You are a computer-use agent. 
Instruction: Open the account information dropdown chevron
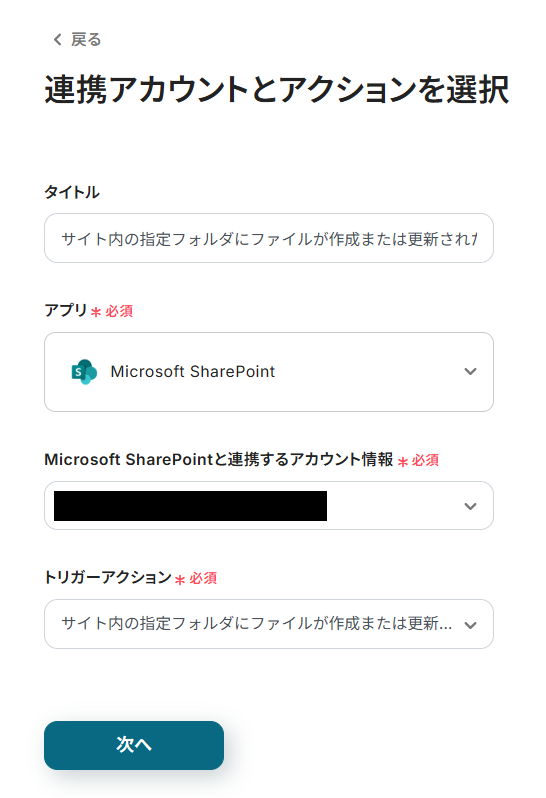pos(470,506)
